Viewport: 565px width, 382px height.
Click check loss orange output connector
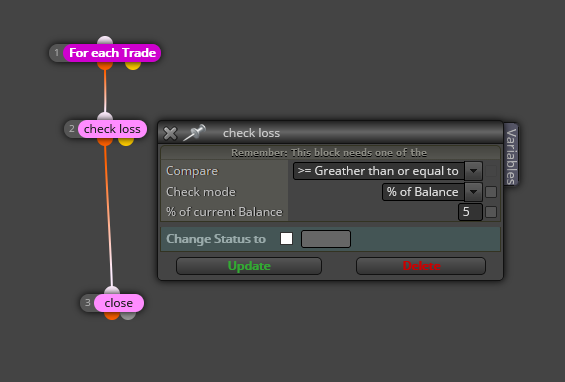tap(105, 142)
